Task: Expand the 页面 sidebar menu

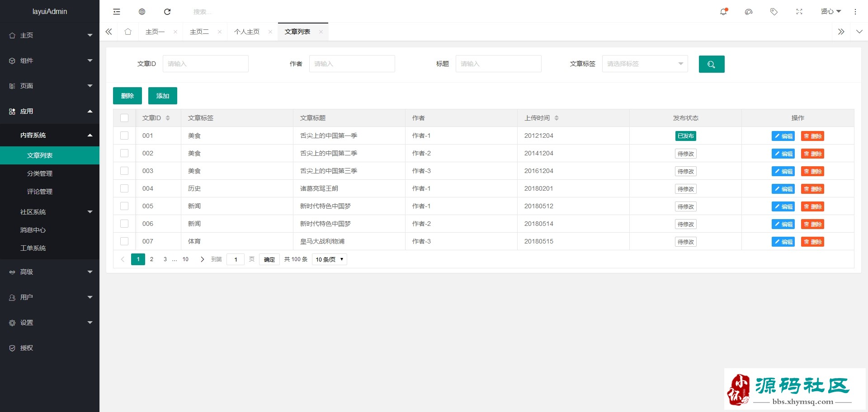Action: point(50,86)
